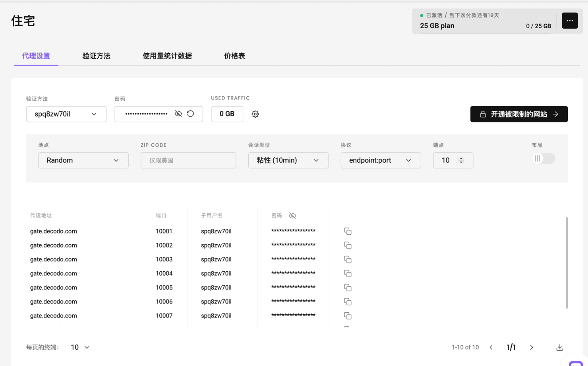Screen dimensions: 588x366
Task: Switch to the 验证方法 tab
Action: tap(96, 56)
